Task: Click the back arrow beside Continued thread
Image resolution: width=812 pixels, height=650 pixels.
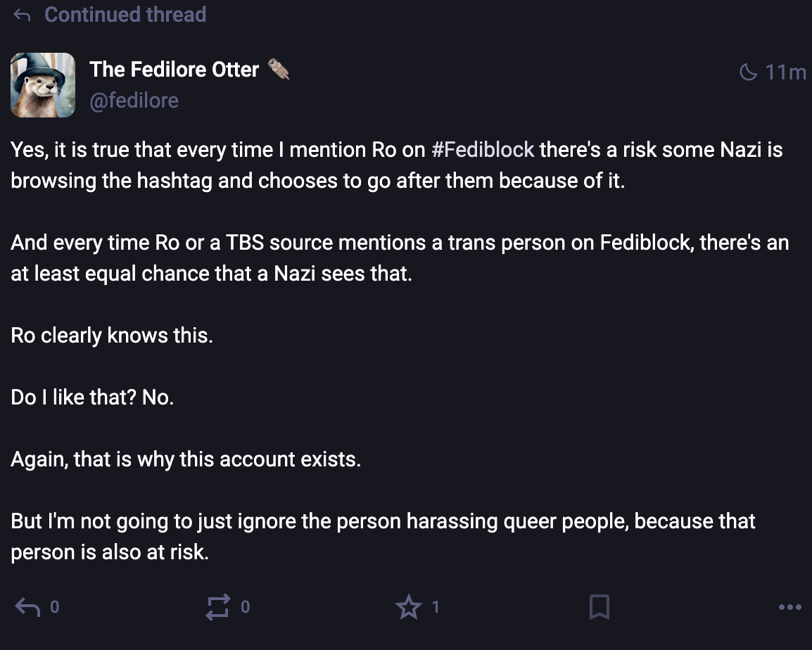Action: tap(23, 15)
